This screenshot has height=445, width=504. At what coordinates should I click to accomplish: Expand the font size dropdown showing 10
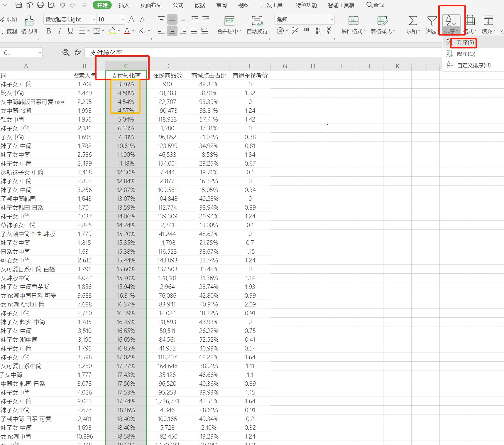click(123, 20)
